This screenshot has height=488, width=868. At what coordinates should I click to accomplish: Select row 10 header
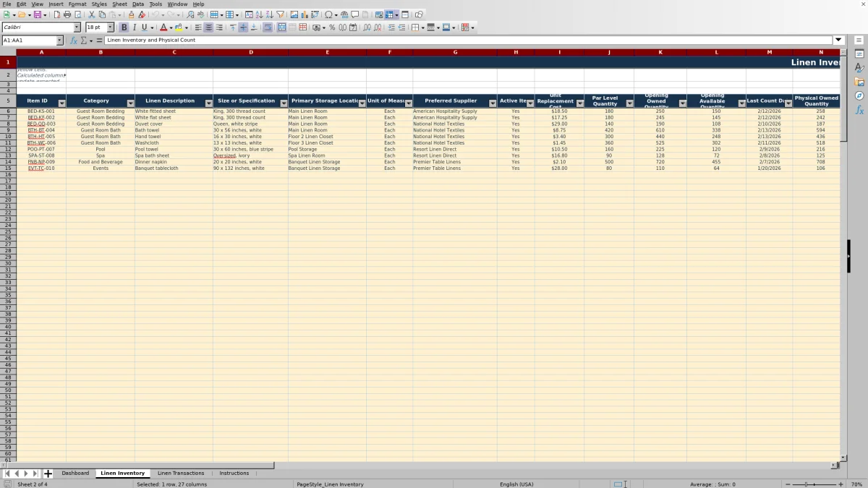[x=8, y=137]
